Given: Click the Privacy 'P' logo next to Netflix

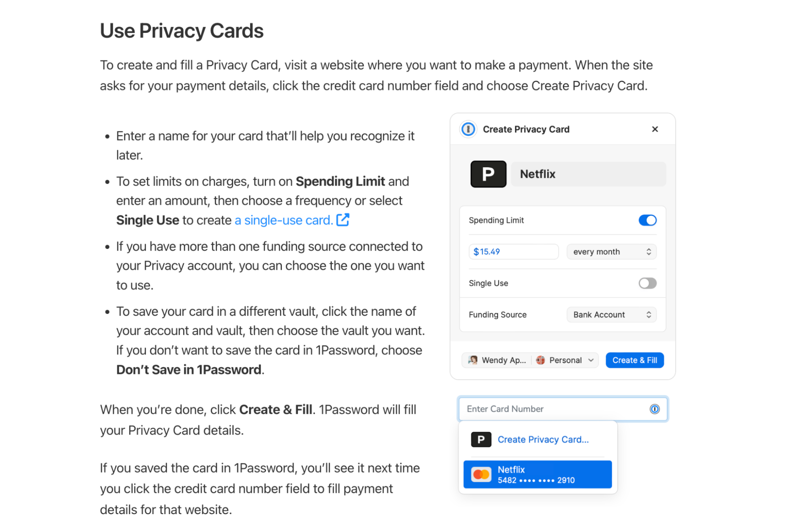Looking at the screenshot, I should coord(488,174).
